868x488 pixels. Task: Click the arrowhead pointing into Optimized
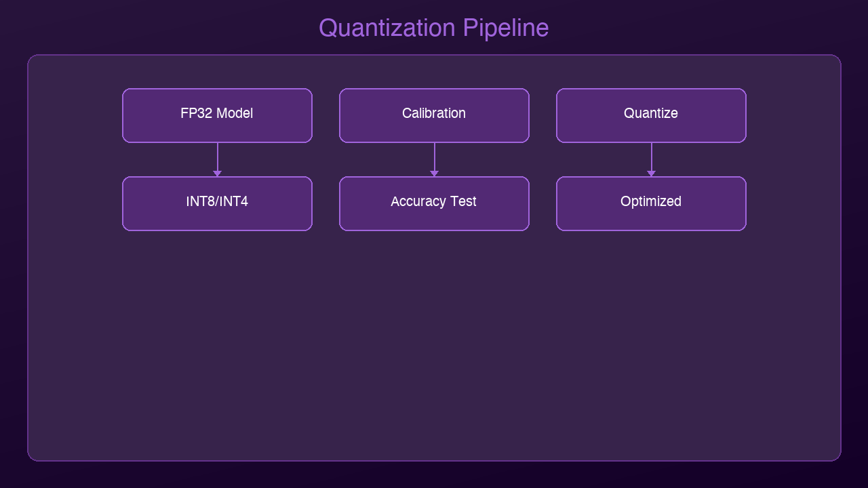point(651,174)
